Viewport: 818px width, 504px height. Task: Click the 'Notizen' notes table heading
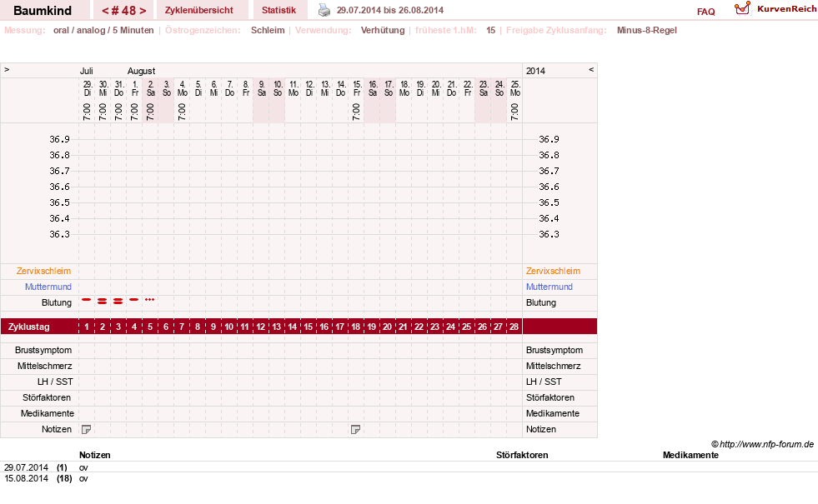coord(94,455)
